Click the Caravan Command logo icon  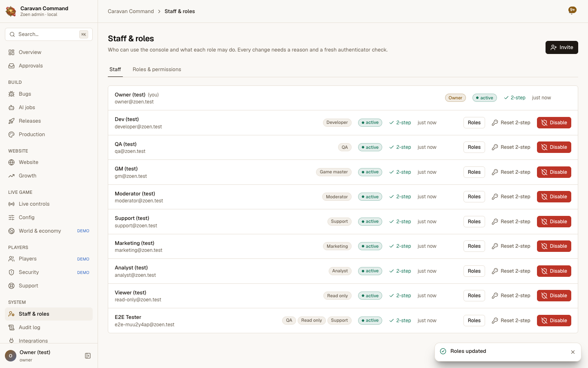click(11, 11)
